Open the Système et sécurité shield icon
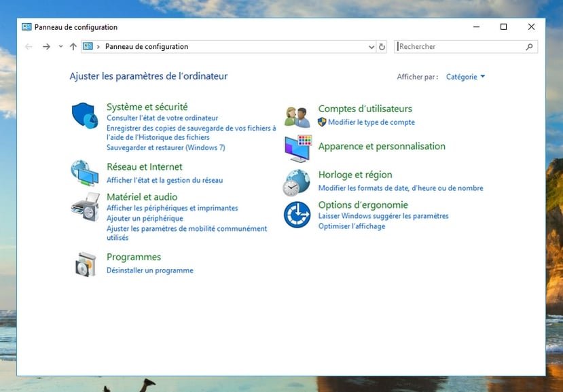This screenshot has height=392, width=563. pos(85,115)
